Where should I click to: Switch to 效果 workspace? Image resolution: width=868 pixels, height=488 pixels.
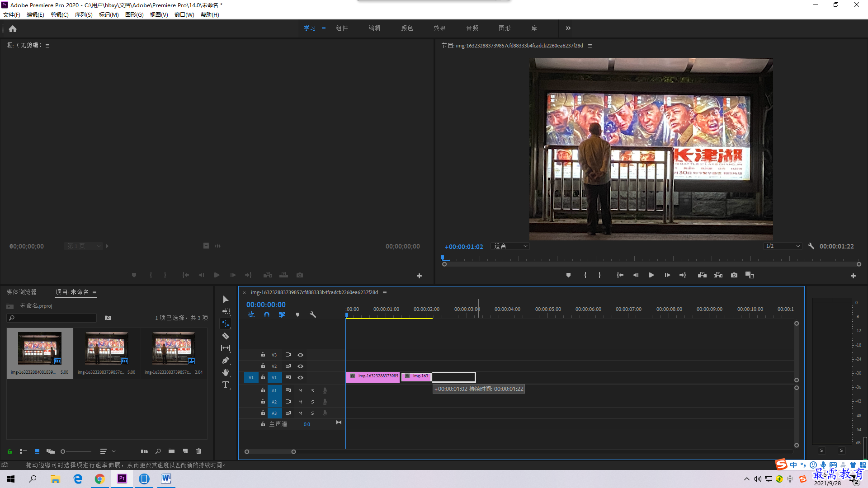point(439,28)
